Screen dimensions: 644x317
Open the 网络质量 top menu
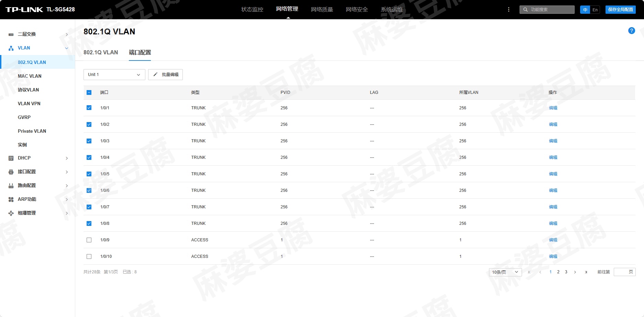click(322, 9)
